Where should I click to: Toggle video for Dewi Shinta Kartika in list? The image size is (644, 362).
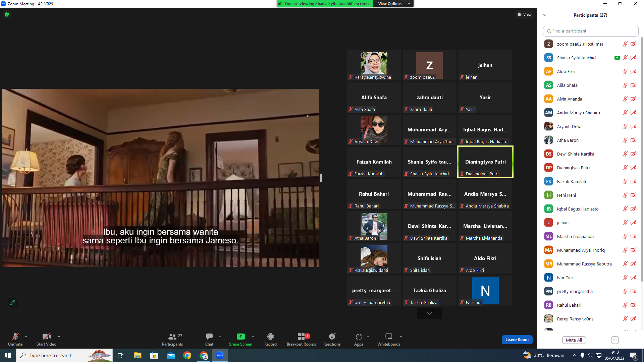pyautogui.click(x=633, y=154)
